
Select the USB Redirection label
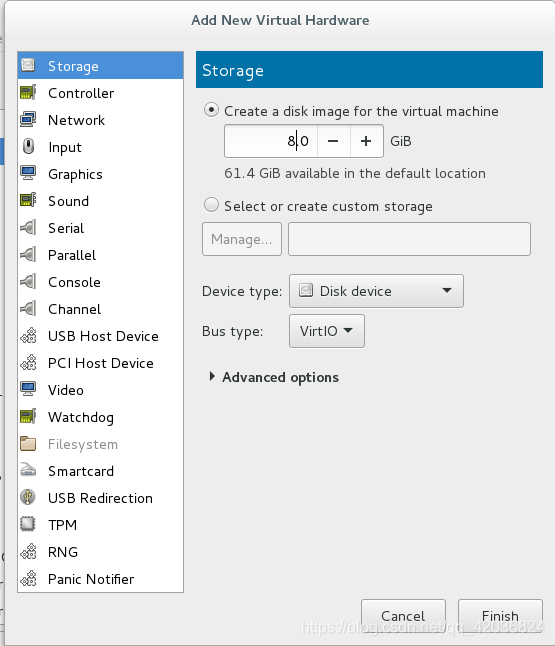tap(100, 498)
